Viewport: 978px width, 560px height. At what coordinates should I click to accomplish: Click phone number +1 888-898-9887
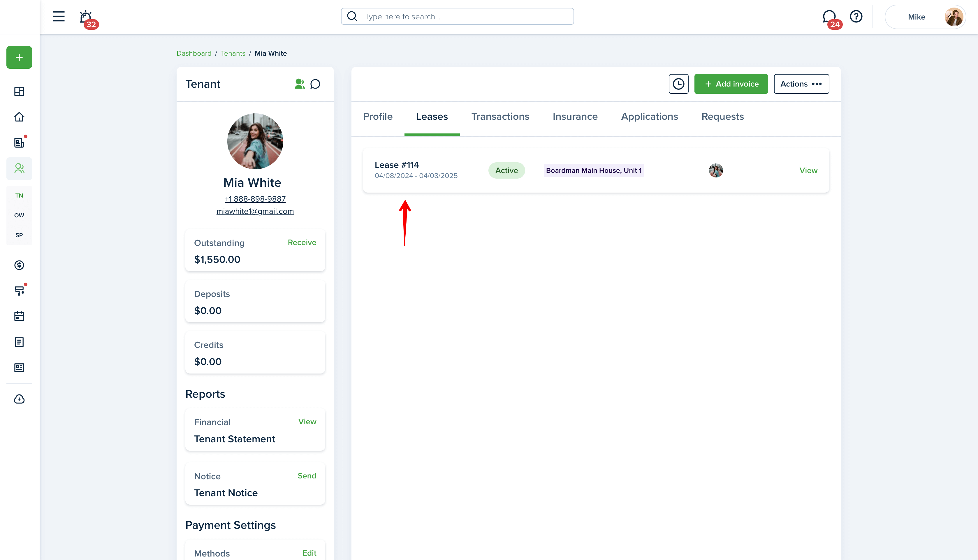(x=255, y=199)
